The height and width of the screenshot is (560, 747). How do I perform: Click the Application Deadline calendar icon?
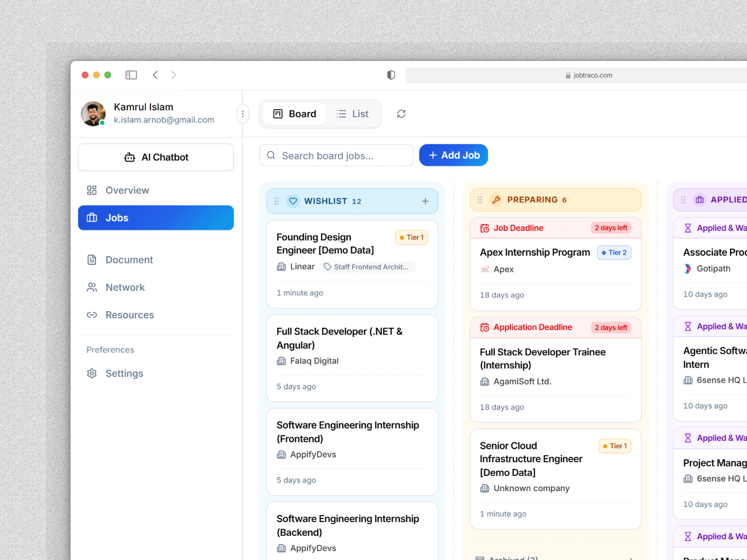point(485,327)
